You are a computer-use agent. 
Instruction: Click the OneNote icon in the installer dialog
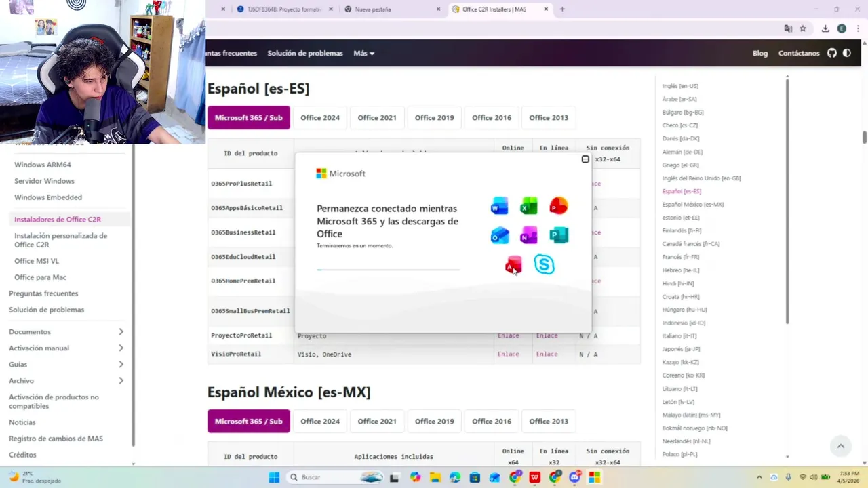[529, 235]
